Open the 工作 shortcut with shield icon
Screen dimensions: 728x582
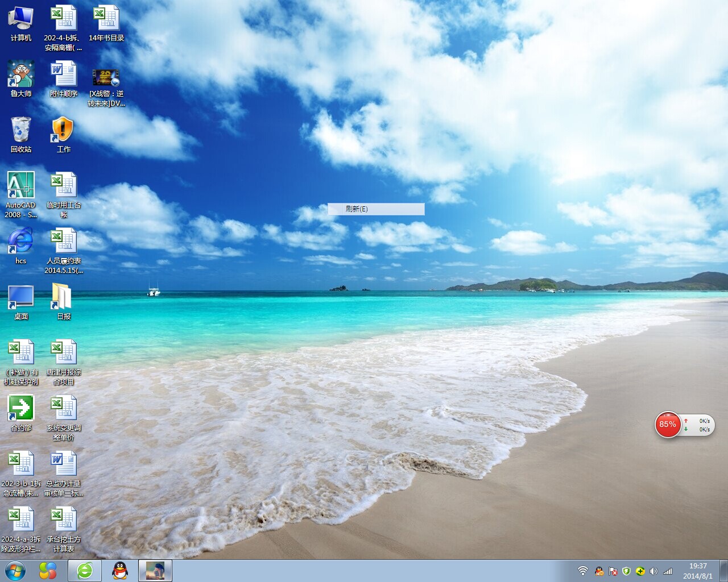click(x=64, y=135)
